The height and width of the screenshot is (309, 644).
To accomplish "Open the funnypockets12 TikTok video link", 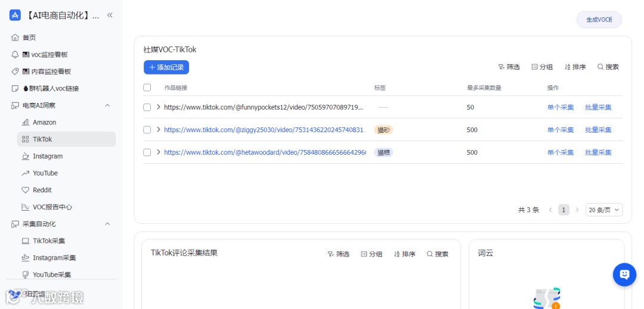I will click(264, 107).
